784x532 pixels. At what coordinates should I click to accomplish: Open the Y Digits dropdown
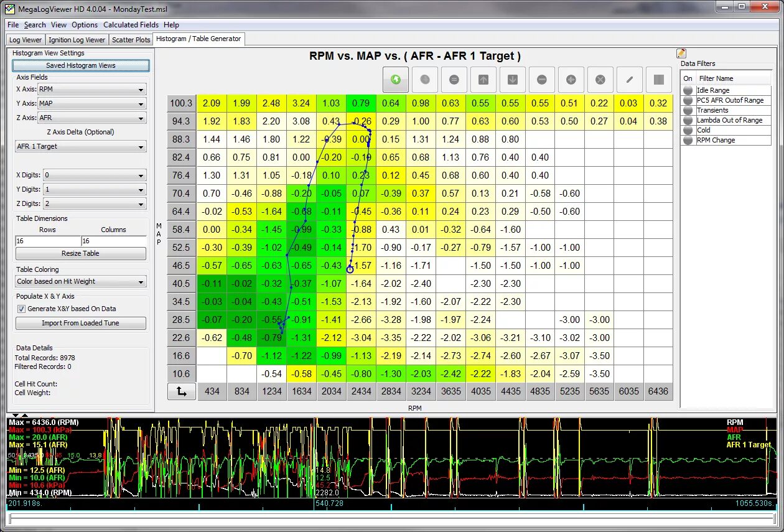[95, 189]
